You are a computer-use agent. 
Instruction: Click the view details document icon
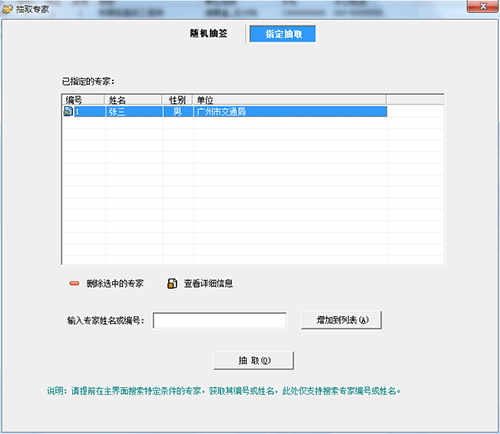tap(172, 283)
